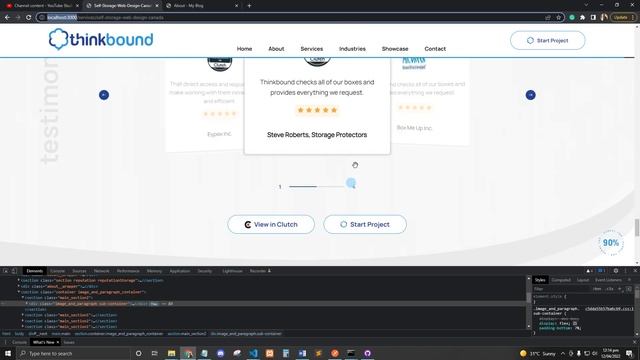The height and width of the screenshot is (360, 640).
Task: Advance to next testimonial with right arrow
Action: (x=530, y=95)
